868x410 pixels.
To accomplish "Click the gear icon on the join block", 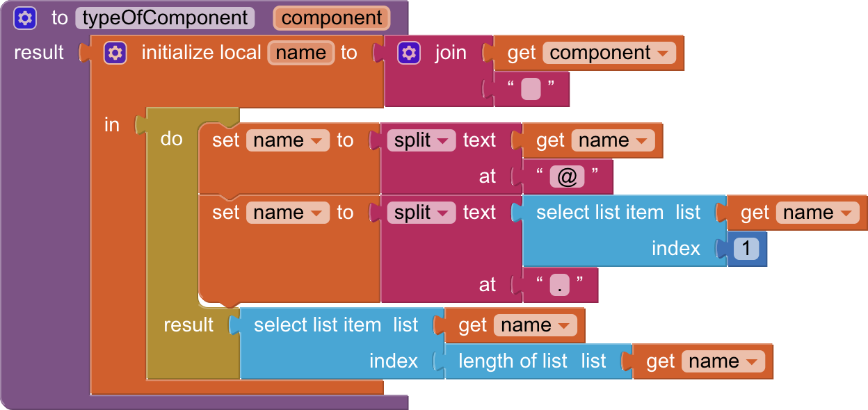I will 409,53.
